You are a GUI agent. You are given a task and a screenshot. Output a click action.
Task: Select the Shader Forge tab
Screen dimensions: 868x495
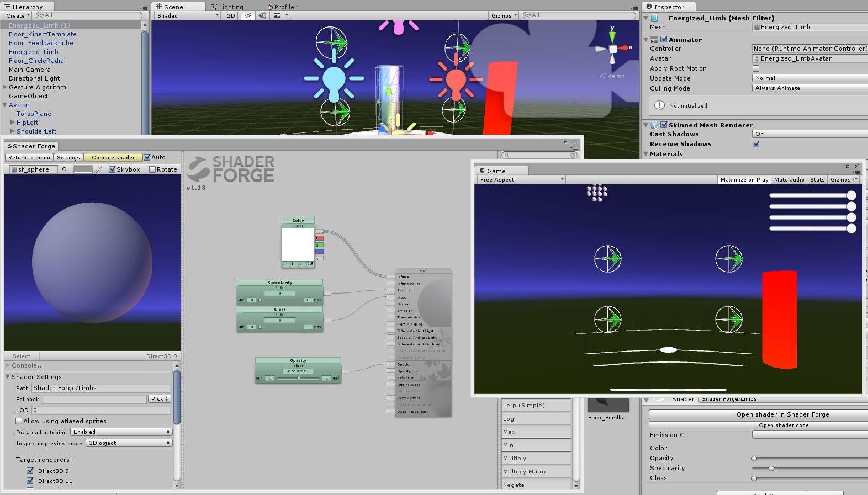[x=30, y=146]
